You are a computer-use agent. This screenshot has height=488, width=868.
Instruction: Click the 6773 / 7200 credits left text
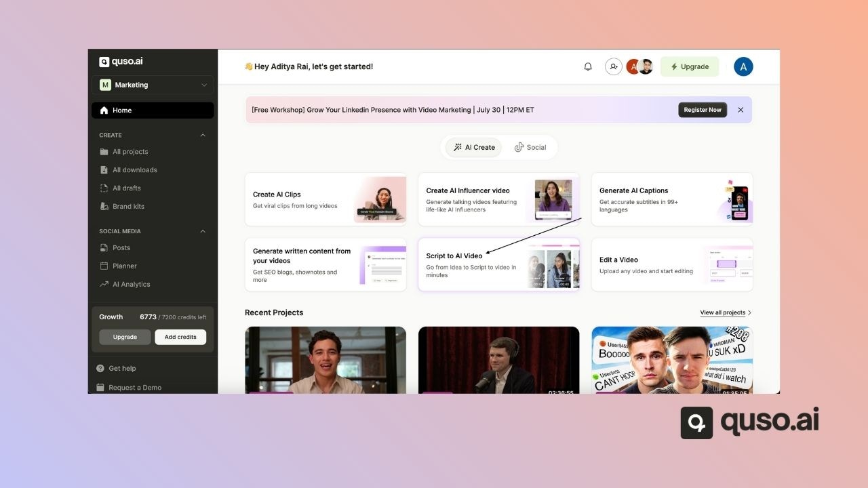(x=173, y=317)
